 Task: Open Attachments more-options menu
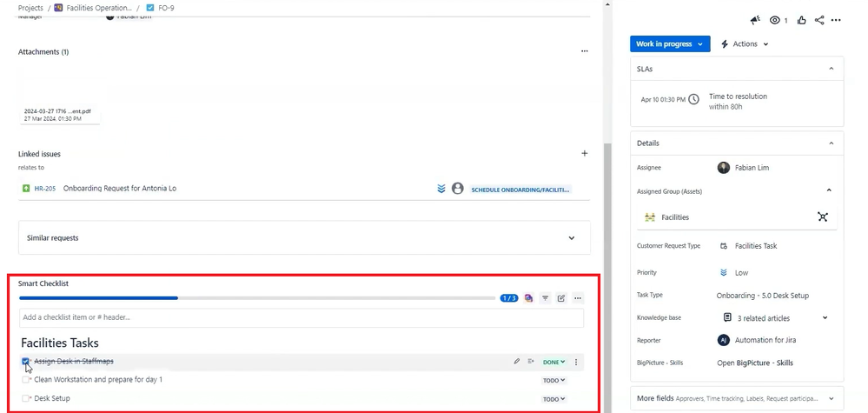point(585,51)
